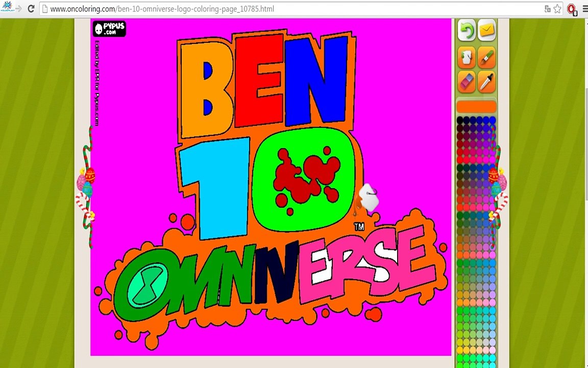Image resolution: width=588 pixels, height=368 pixels.
Task: Click the TM trademark symbol
Action: click(359, 226)
